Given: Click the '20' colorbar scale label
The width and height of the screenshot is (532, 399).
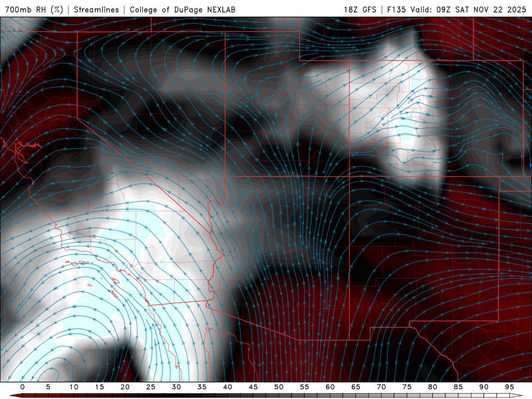Looking at the screenshot, I should [125, 387].
